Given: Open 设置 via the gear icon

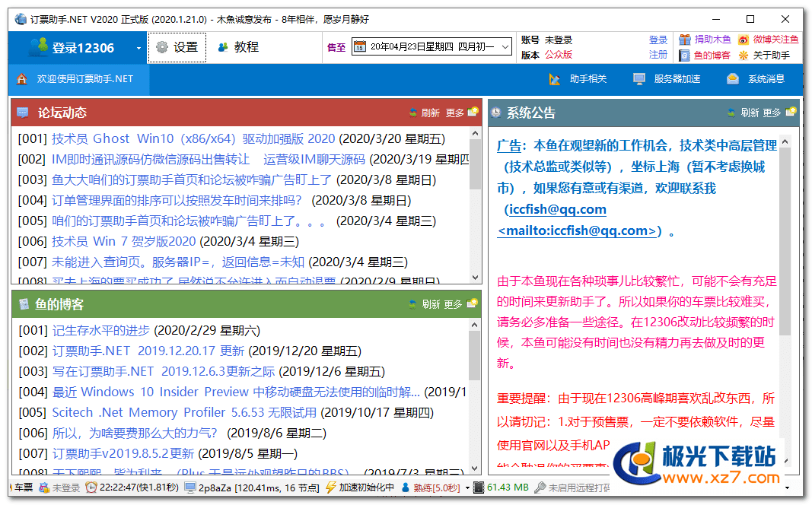Looking at the screenshot, I should (x=162, y=47).
